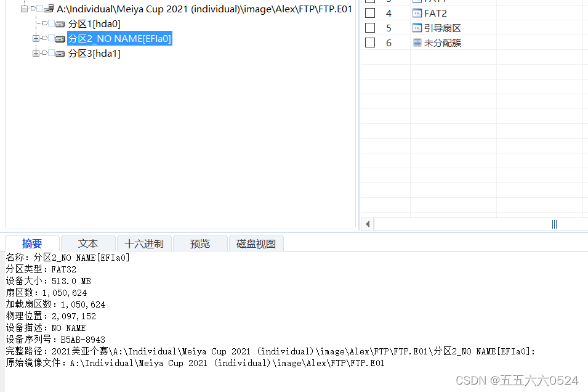Click the flag marker beside FTP.E01 root
The width and height of the screenshot is (588, 392).
(33, 8)
